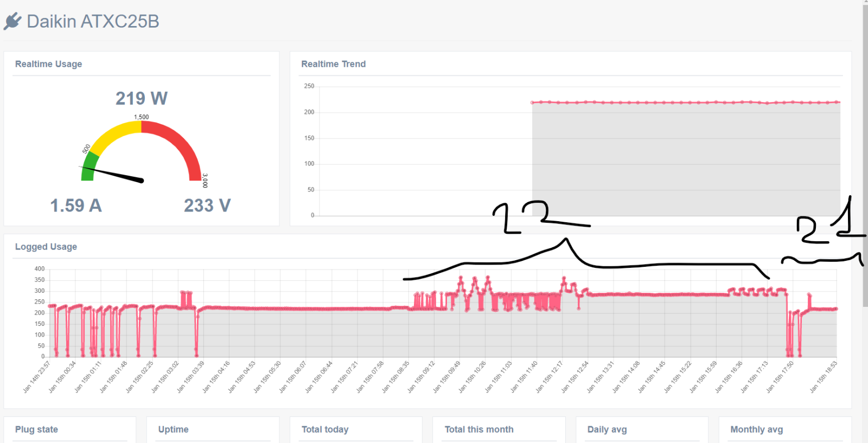Click the Plug state card heading

point(36,429)
